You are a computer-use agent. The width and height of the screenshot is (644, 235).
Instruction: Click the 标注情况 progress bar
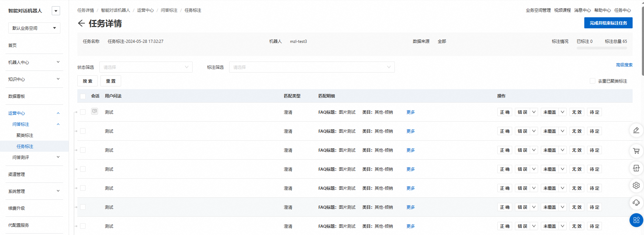point(602,48)
